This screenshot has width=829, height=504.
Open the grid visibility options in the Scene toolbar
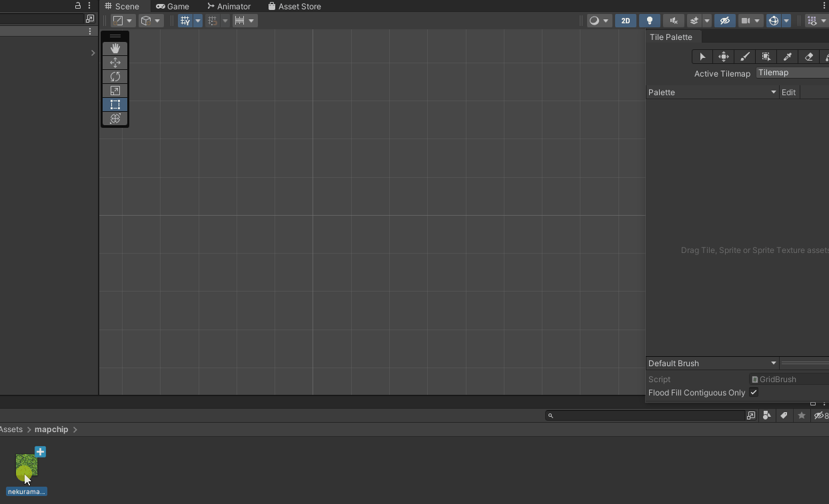[197, 21]
